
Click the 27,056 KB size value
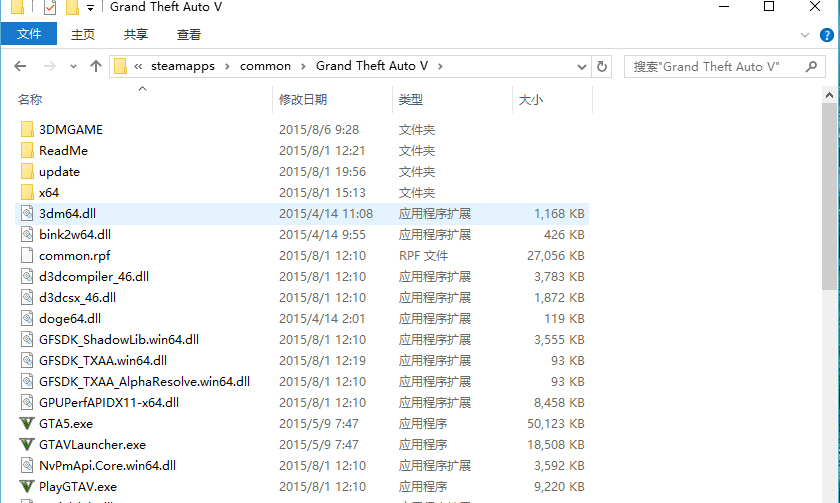[x=556, y=256]
